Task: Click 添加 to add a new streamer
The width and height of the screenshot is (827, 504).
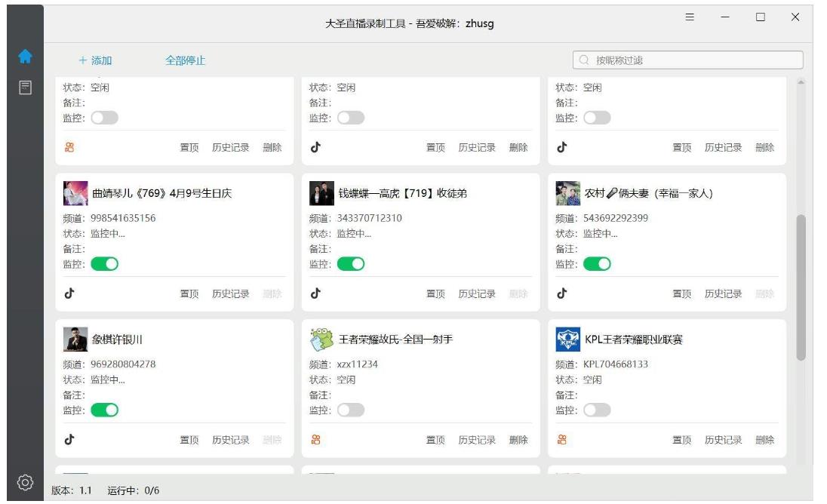Action: 96,60
